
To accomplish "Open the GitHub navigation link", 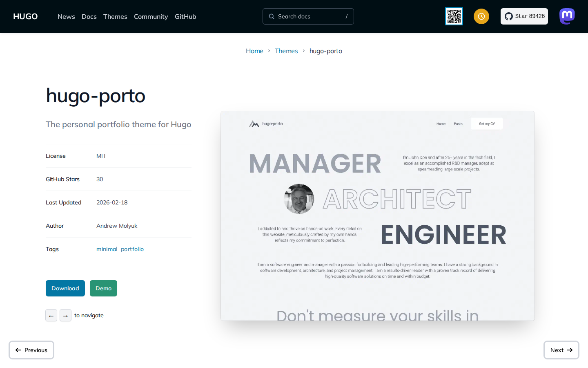I will click(185, 16).
